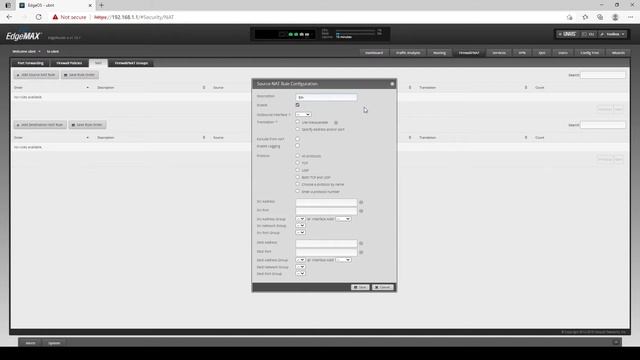Screen dimensions: 640x360
Task: Click help icon next to Dest Address
Action: click(361, 243)
